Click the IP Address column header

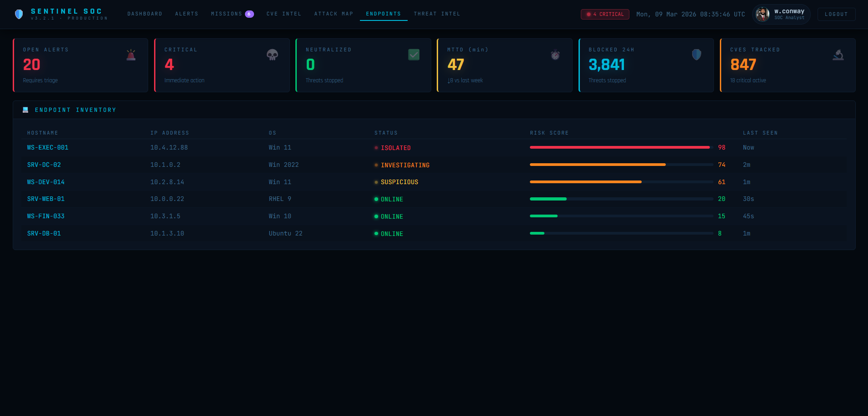pos(170,133)
